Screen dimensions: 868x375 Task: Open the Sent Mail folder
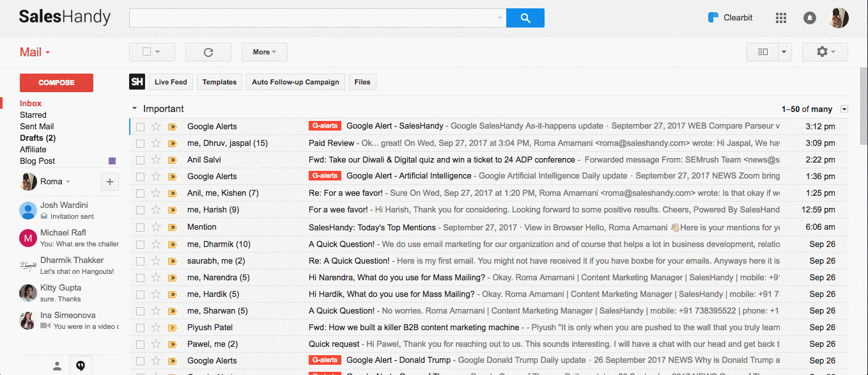pos(37,127)
